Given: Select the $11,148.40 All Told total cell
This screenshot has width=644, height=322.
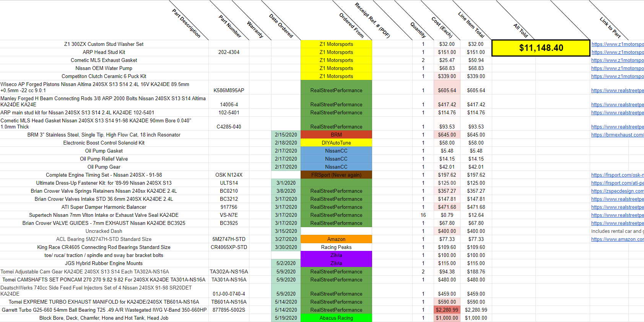Looking at the screenshot, I should (x=541, y=48).
